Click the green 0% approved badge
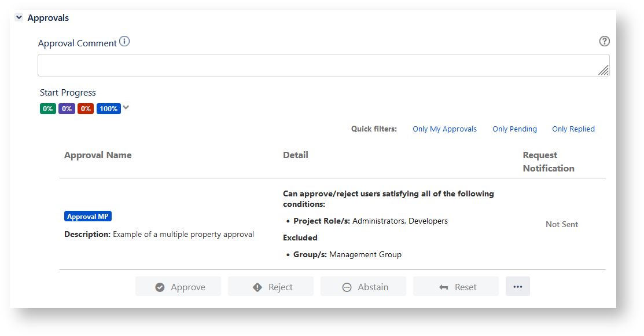This screenshot has height=336, width=644. tap(48, 109)
